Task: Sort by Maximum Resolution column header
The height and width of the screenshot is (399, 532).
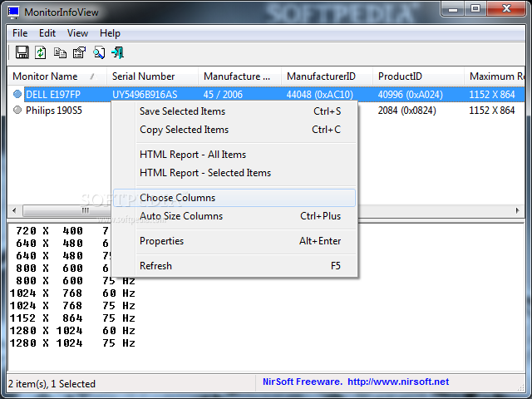Action: tap(495, 76)
